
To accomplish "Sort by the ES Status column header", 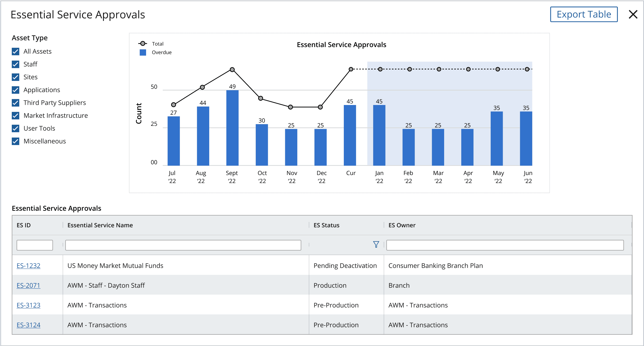I will 326,225.
